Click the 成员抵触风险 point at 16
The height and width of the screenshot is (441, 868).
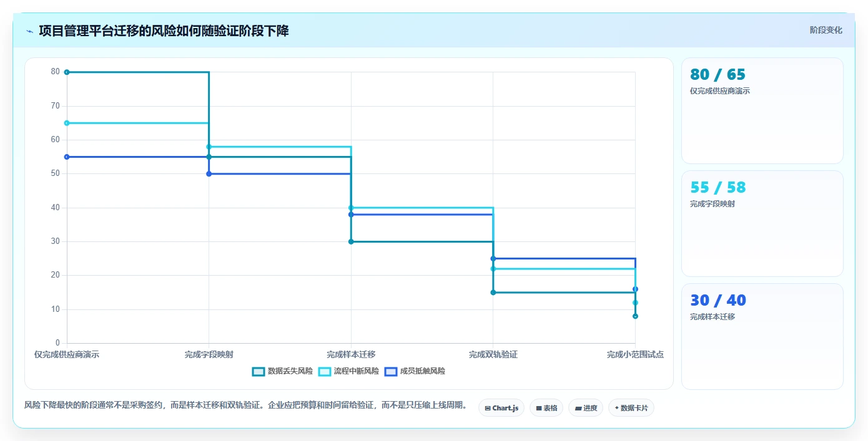tap(635, 289)
